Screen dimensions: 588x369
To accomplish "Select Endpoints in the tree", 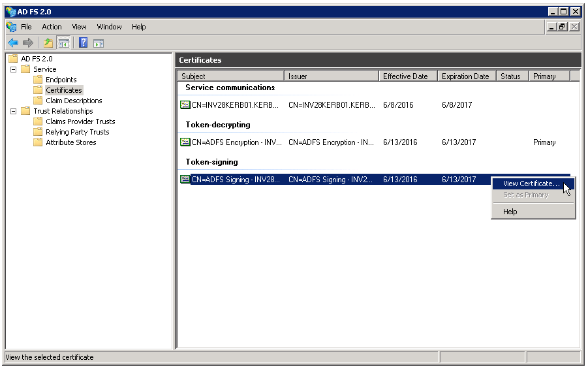I will pyautogui.click(x=61, y=80).
